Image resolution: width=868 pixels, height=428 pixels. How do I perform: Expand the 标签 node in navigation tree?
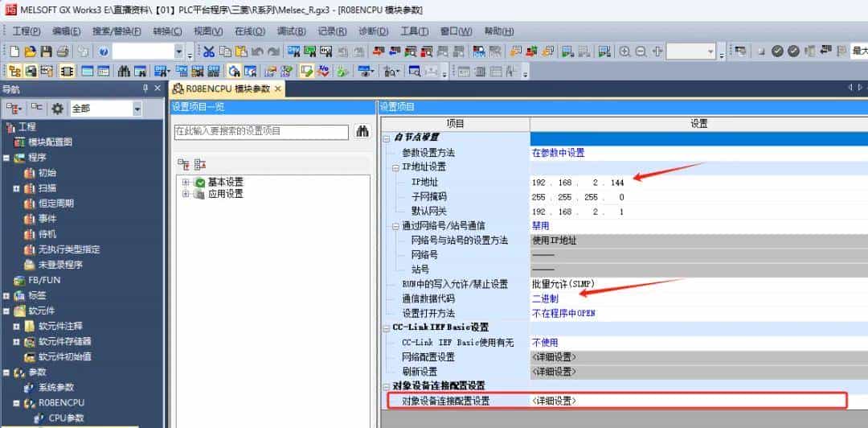tap(6, 295)
